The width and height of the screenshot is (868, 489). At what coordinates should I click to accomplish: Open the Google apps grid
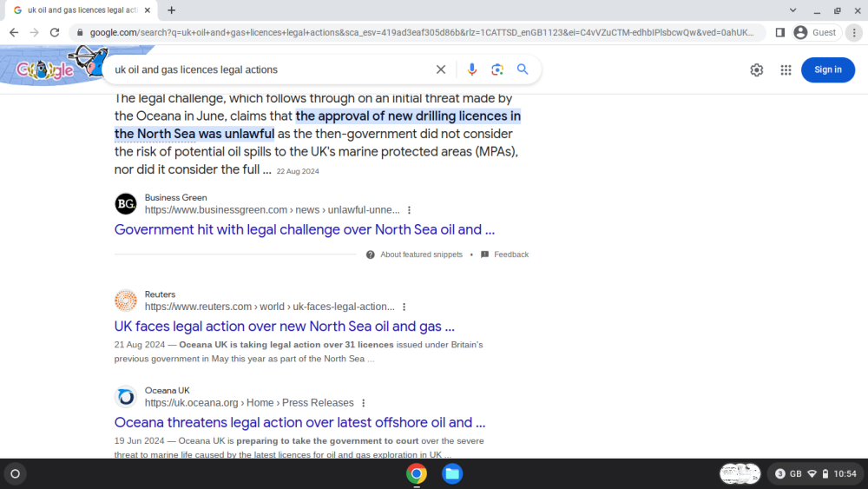[786, 69]
